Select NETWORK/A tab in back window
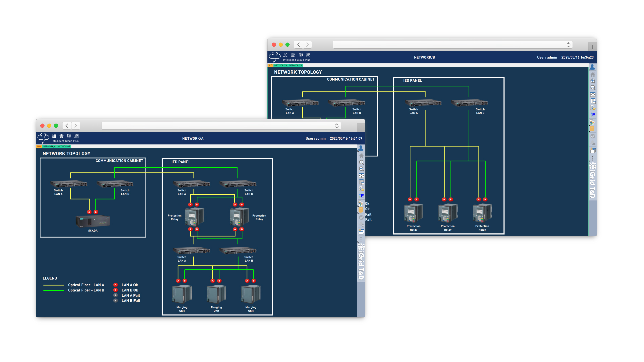644x362 pixels. coord(281,65)
